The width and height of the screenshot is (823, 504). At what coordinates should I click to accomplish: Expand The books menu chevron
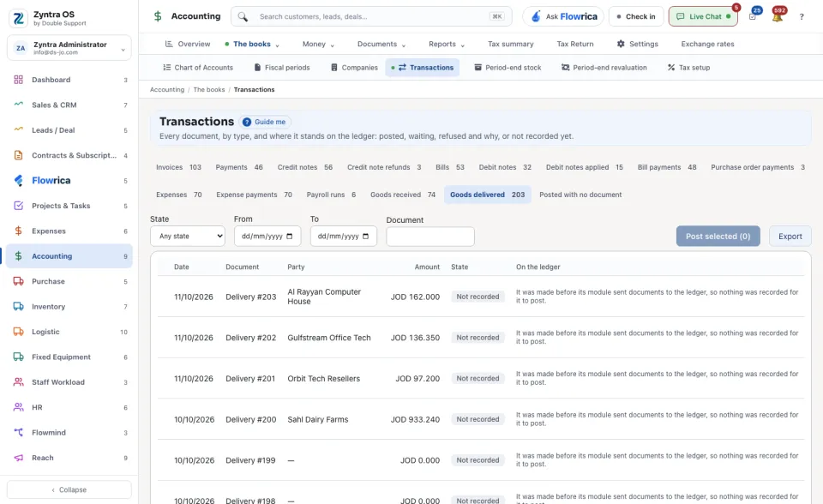tap(278, 45)
